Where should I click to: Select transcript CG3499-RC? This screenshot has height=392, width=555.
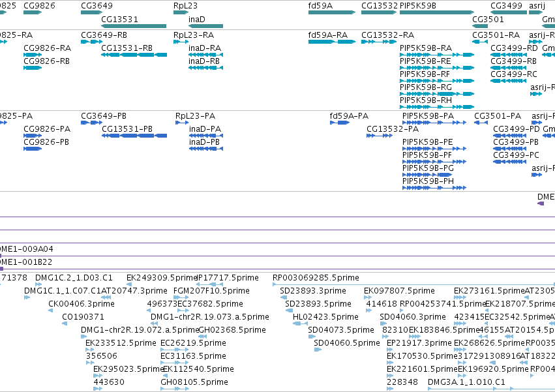[509, 81]
